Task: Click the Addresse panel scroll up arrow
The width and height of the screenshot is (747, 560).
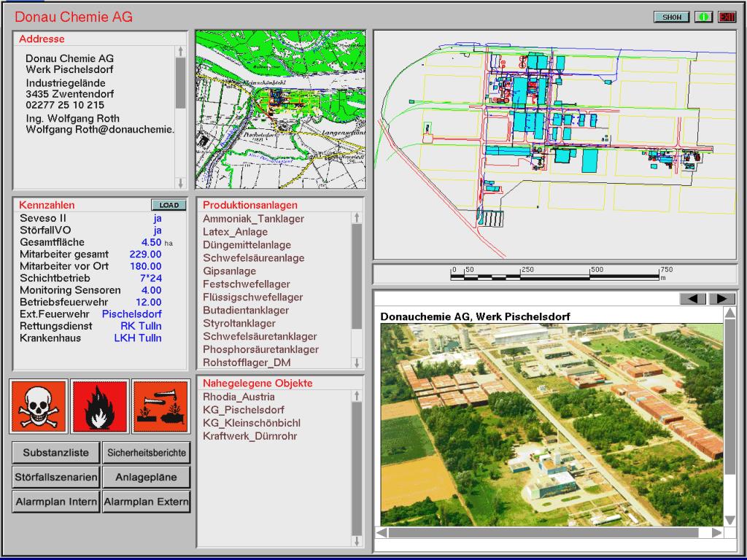Action: [181, 51]
